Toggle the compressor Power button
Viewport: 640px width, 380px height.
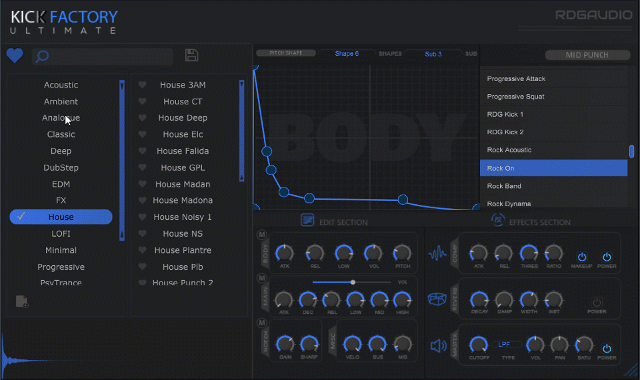607,257
